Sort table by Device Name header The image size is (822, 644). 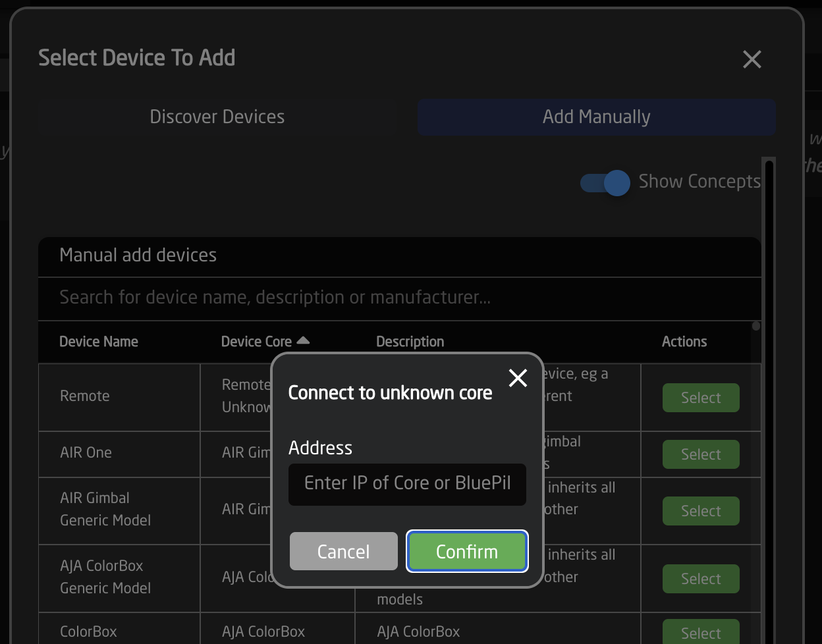click(99, 342)
